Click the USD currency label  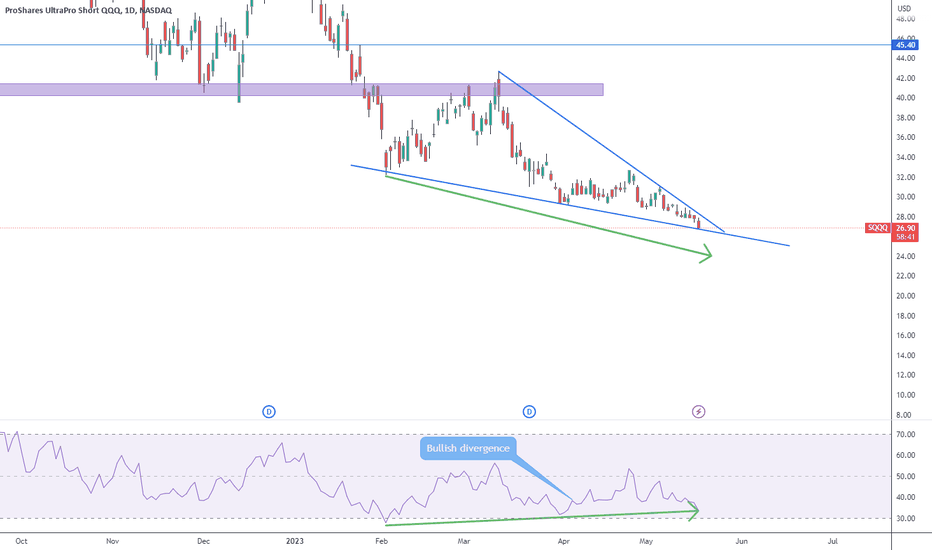point(904,8)
